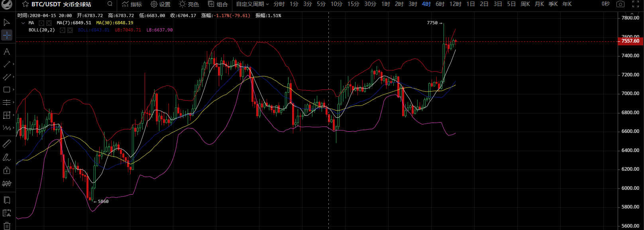
Task: Select the trend line drawing tool
Action: 7,64
